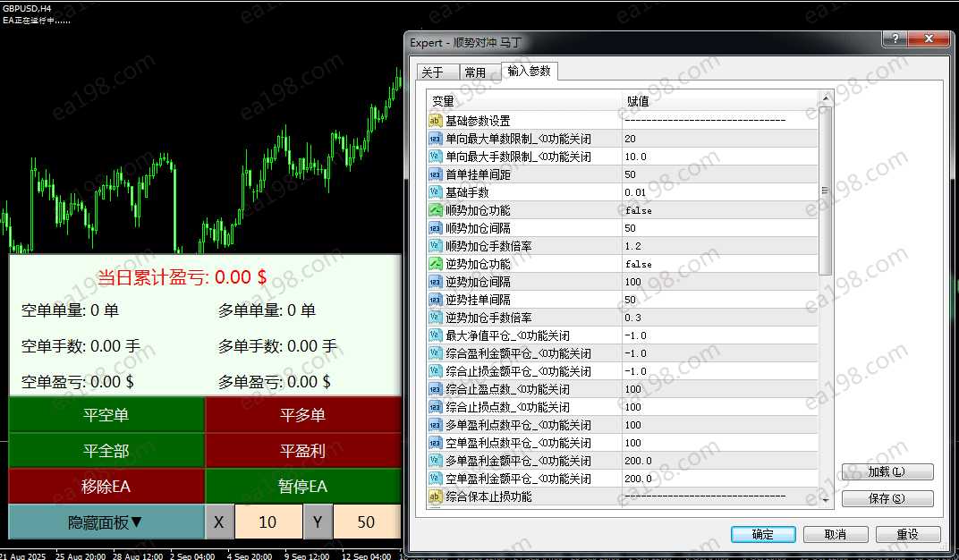Click the icon beside 综合保本止损功能 row
The width and height of the screenshot is (959, 560).
(x=436, y=496)
